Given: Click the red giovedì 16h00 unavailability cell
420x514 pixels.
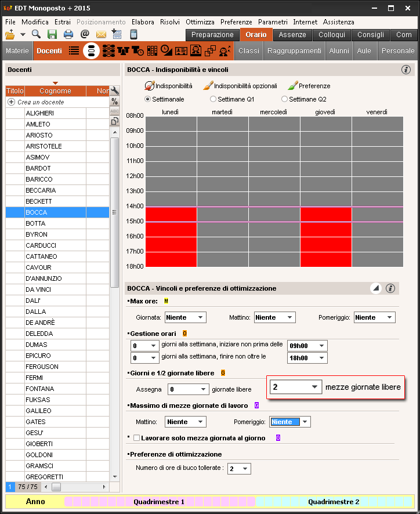Looking at the screenshot, I should tap(326, 244).
